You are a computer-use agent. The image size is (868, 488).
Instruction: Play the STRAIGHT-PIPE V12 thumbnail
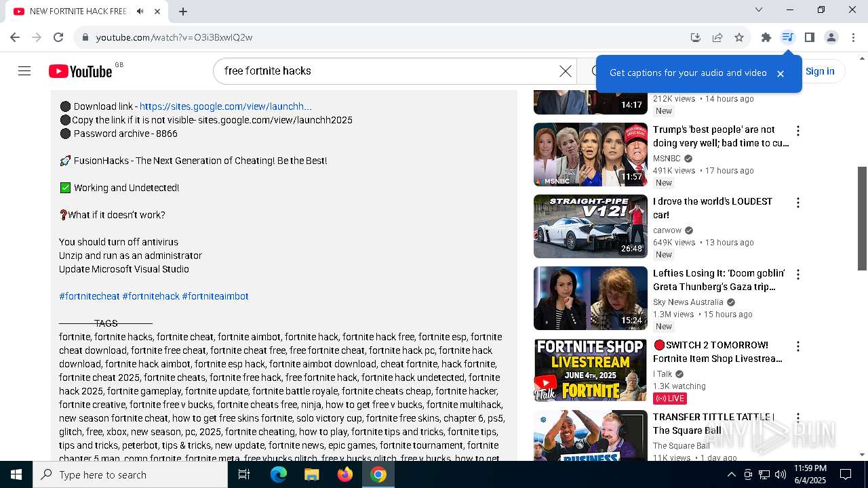(x=591, y=226)
